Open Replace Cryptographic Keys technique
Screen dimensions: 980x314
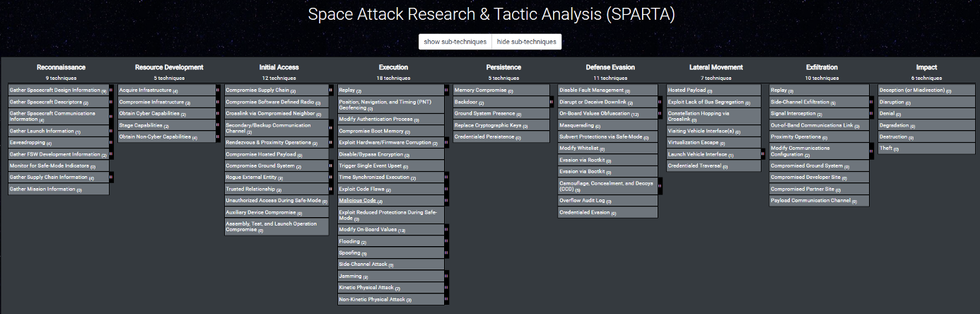point(501,126)
